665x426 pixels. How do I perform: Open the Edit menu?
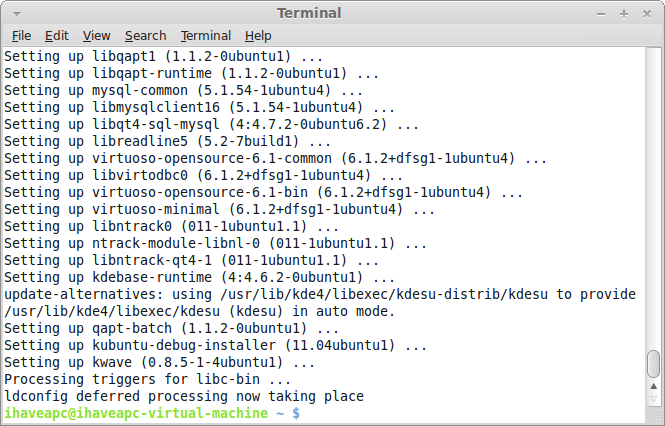pos(56,36)
